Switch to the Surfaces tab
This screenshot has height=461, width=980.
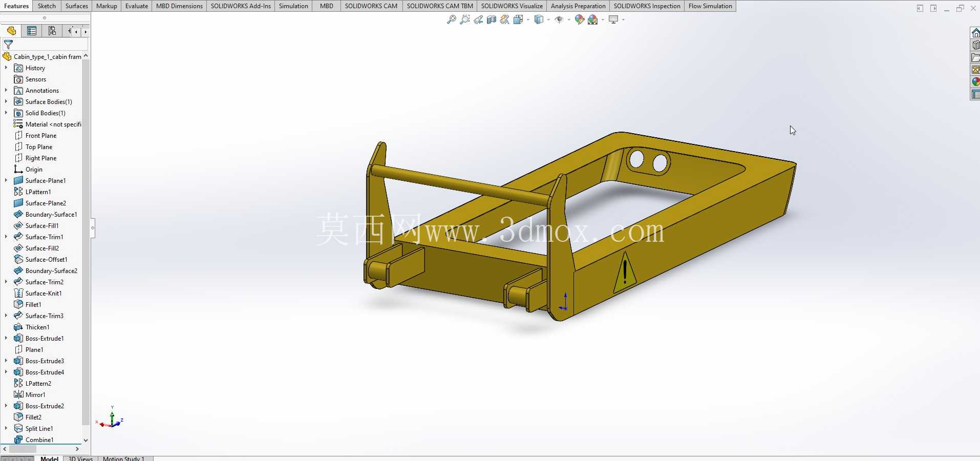click(77, 6)
